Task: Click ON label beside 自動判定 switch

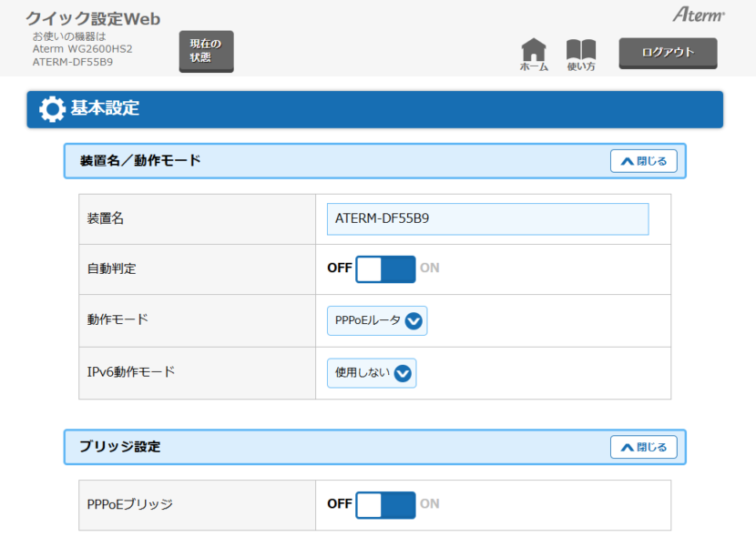Action: point(430,268)
